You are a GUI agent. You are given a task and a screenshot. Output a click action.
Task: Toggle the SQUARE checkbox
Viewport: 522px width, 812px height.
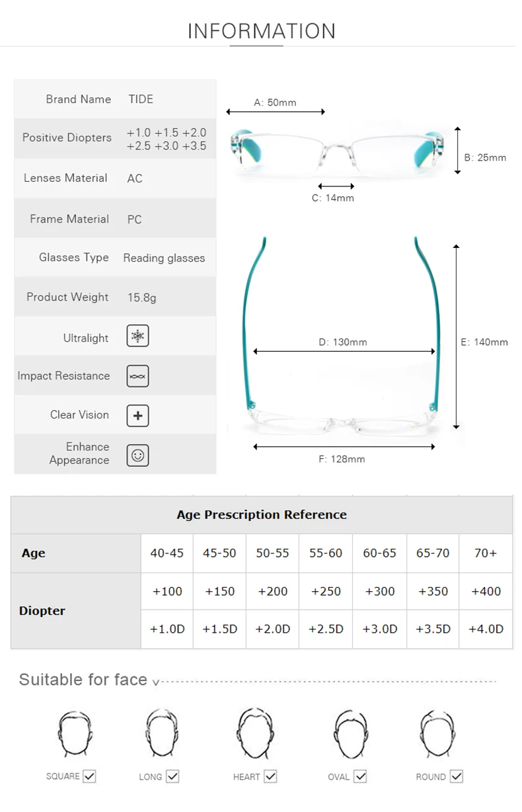click(89, 776)
